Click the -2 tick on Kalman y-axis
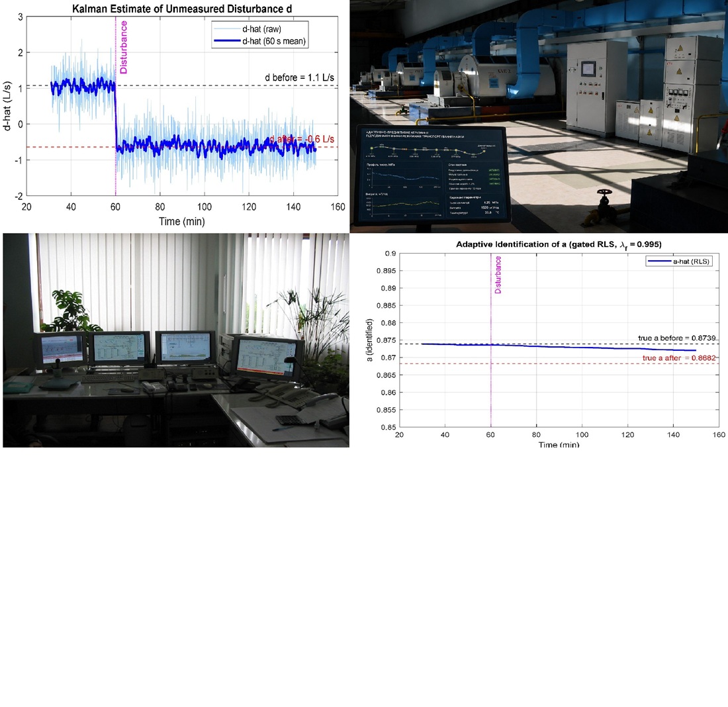The height and width of the screenshot is (707, 728). pyautogui.click(x=18, y=196)
